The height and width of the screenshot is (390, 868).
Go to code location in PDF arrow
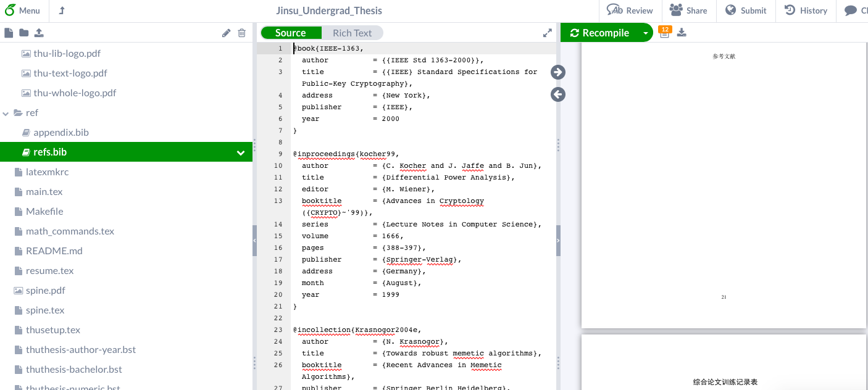(x=558, y=72)
